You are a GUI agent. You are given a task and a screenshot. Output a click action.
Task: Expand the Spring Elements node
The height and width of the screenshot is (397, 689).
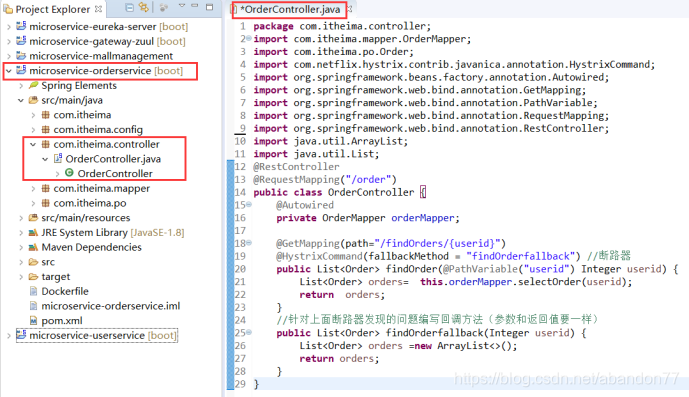point(21,86)
